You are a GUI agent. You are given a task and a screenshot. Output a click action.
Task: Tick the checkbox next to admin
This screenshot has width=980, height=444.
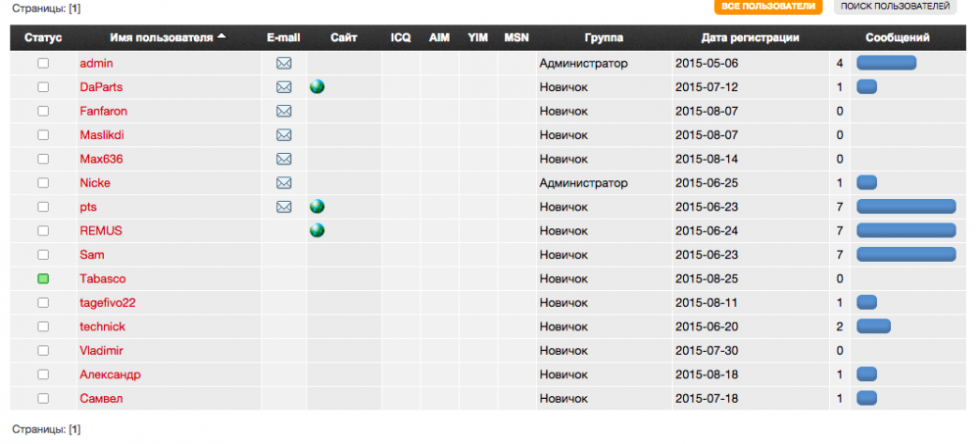(x=43, y=64)
